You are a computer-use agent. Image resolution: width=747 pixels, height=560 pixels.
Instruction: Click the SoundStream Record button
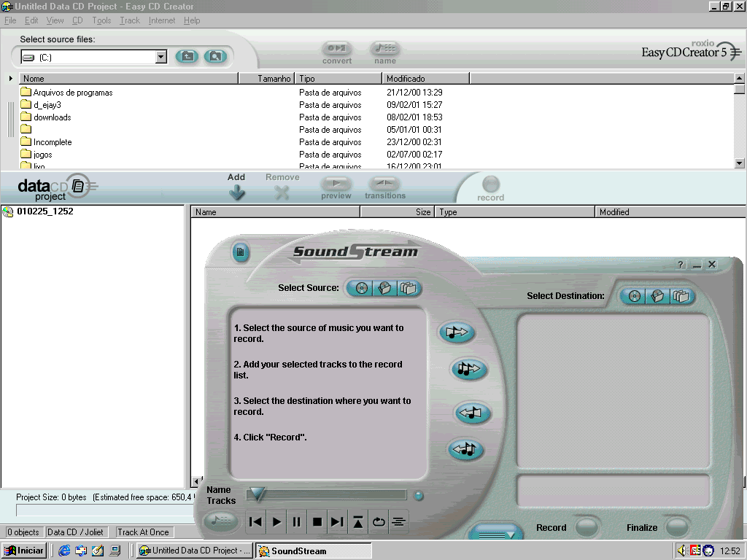coord(586,526)
